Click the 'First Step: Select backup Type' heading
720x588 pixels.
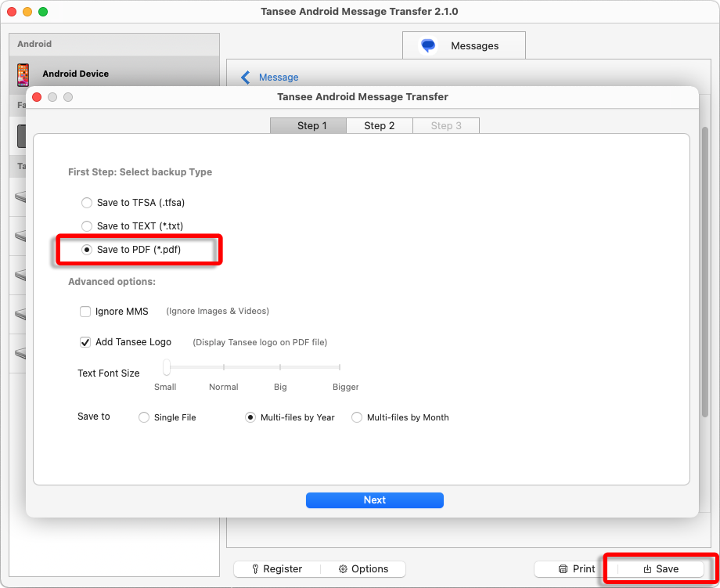[x=140, y=171]
